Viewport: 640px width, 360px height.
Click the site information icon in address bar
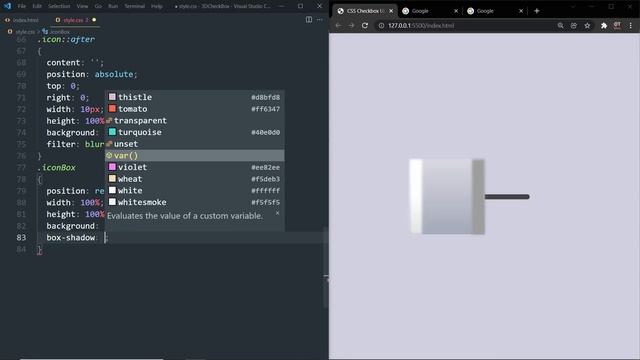(x=381, y=25)
